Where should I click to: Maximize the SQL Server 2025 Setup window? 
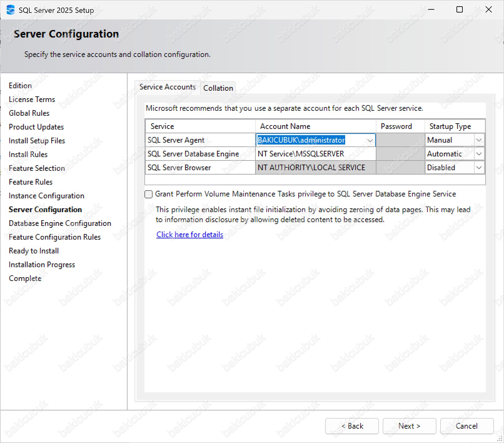pos(459,10)
